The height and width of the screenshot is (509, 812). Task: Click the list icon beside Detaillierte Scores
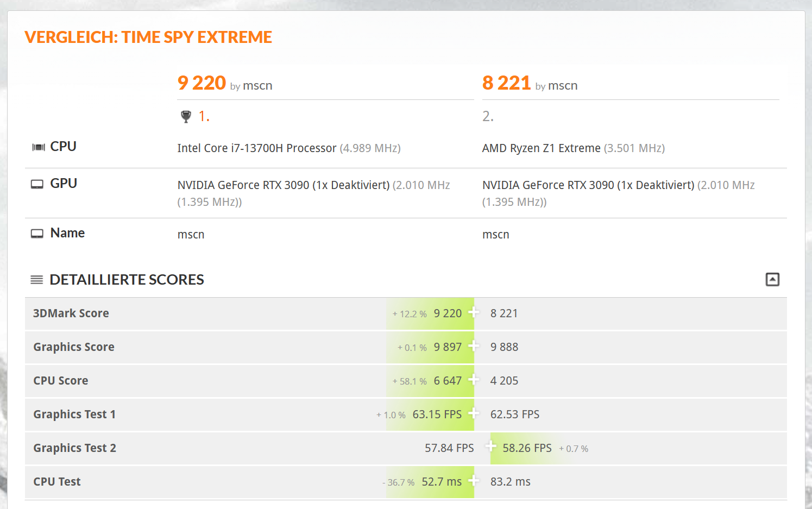36,280
